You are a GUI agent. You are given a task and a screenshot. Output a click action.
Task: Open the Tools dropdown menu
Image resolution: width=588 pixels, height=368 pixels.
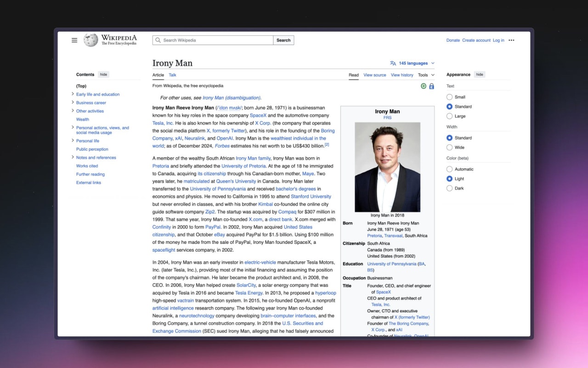coord(426,75)
